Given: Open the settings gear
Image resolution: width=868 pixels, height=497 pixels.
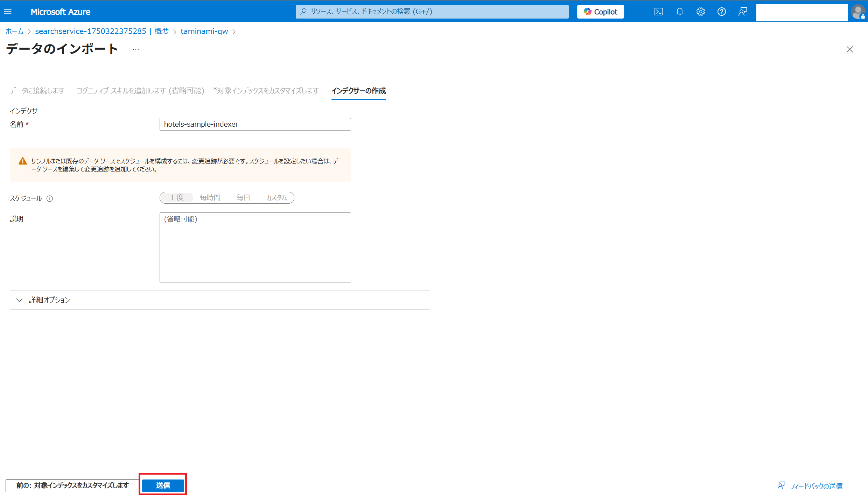Looking at the screenshot, I should coord(700,12).
